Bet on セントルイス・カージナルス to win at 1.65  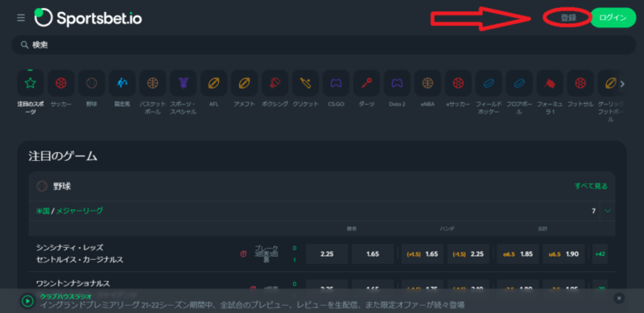(x=373, y=253)
